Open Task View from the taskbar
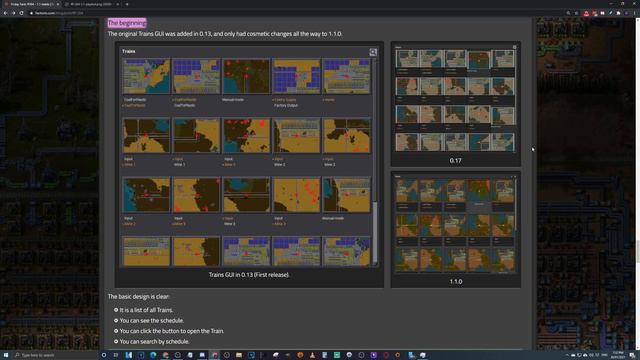Viewport: 640px width, 360px height. tap(116, 355)
